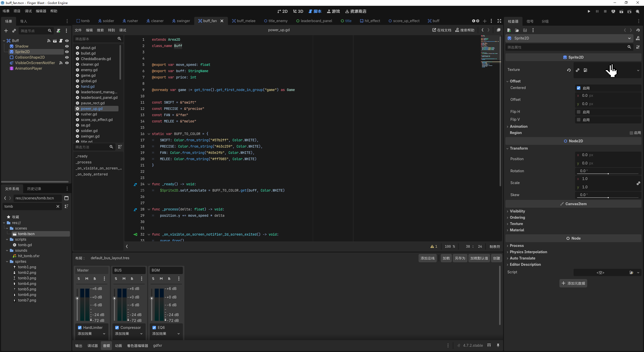Open 在线文档 link in script editor

tap(442, 30)
